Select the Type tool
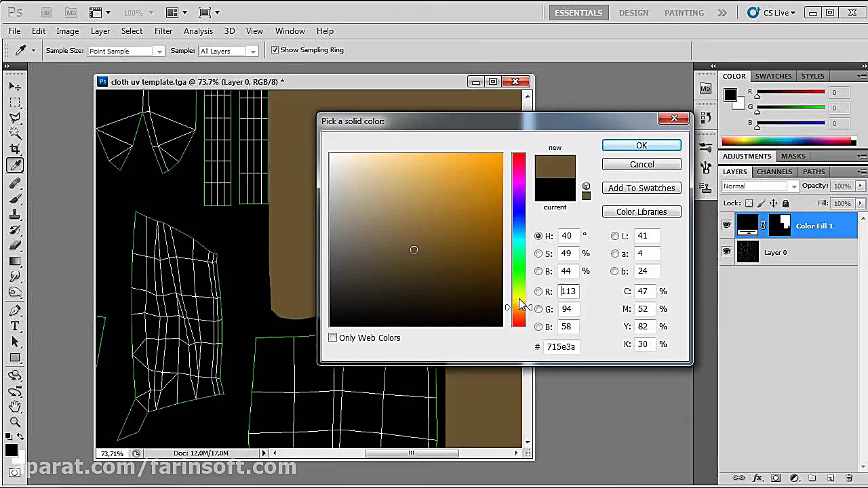This screenshot has width=868, height=488. pyautogui.click(x=15, y=326)
